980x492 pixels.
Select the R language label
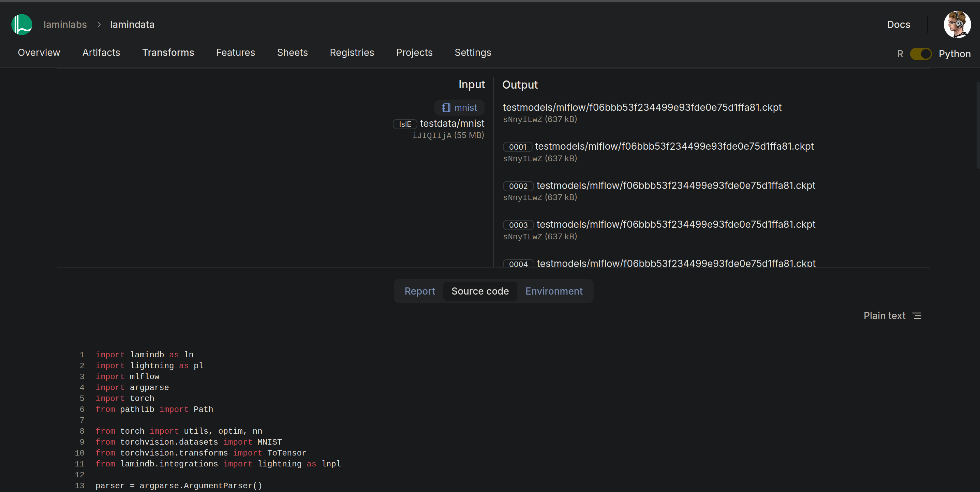tap(900, 54)
